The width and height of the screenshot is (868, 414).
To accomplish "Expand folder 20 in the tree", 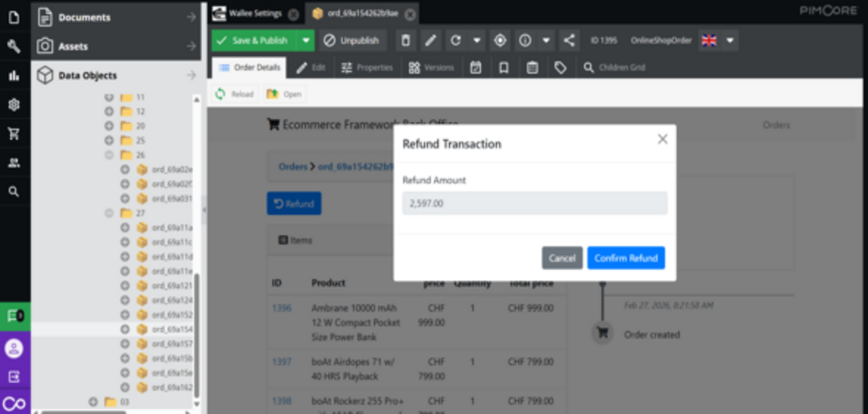I will [109, 126].
